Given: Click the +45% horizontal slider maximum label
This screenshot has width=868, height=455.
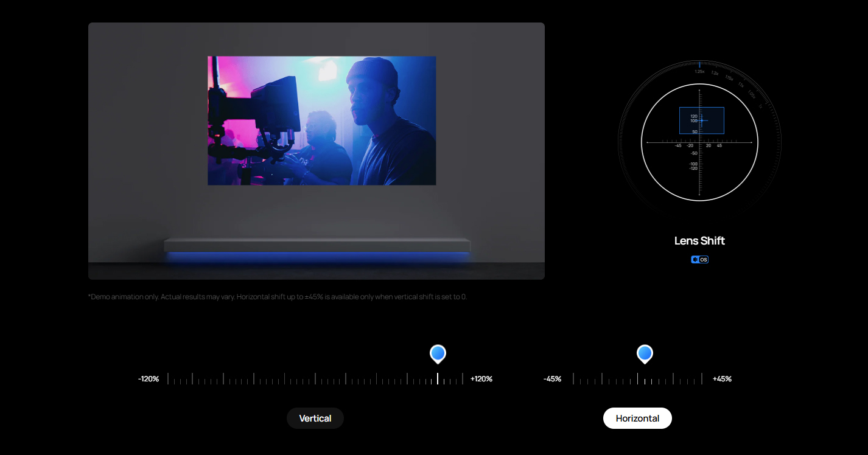Looking at the screenshot, I should click(x=722, y=379).
